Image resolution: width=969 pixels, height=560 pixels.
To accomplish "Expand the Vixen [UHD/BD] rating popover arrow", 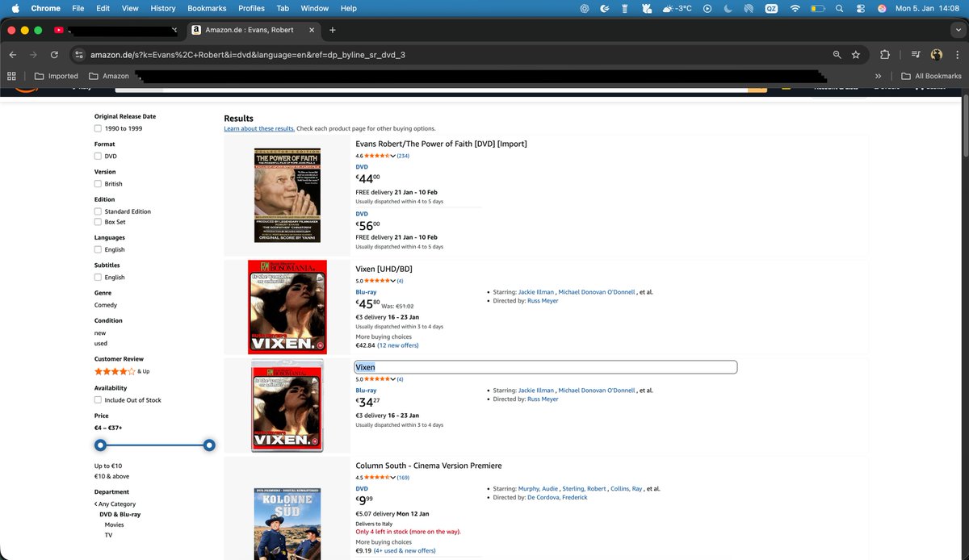I will coord(393,281).
